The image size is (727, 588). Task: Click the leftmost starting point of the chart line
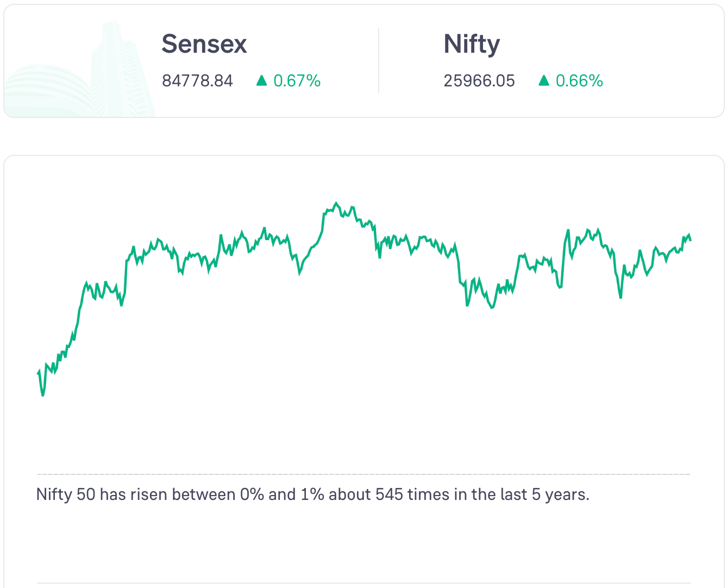pos(37,373)
